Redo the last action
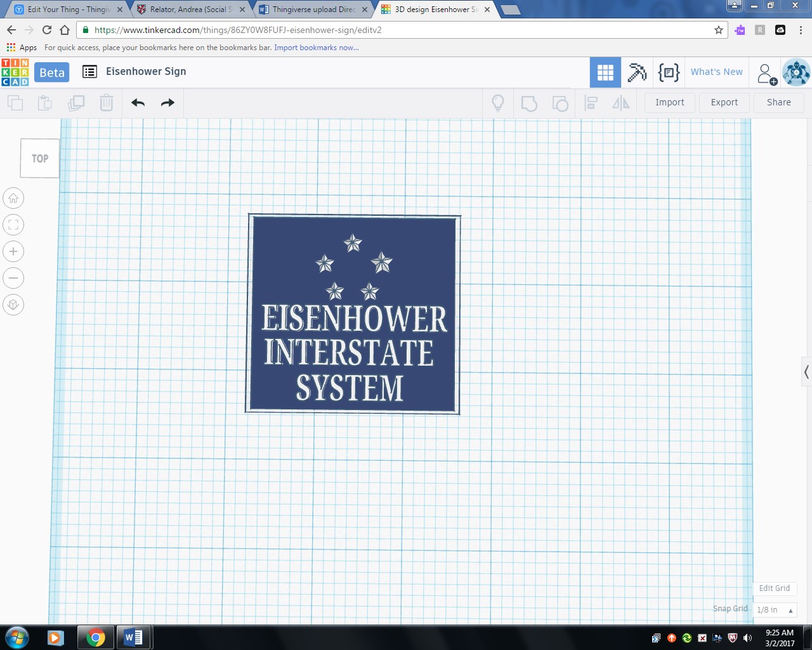The width and height of the screenshot is (812, 650). click(167, 103)
